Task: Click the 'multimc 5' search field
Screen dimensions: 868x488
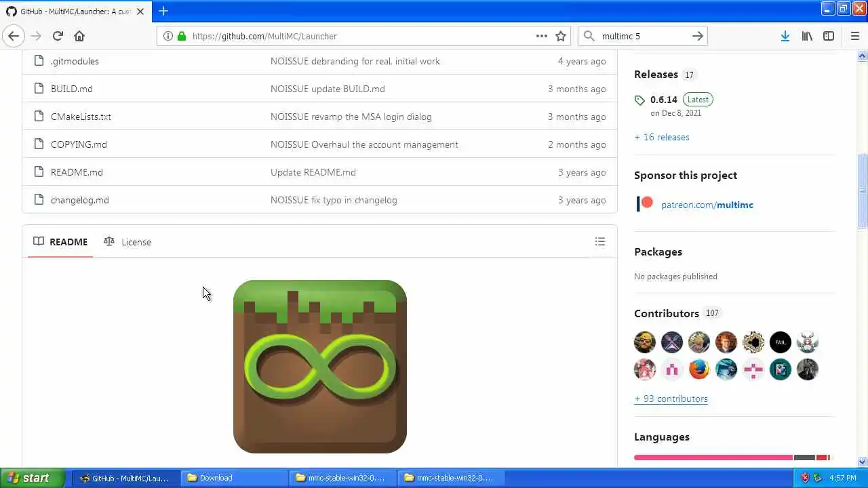Action: 643,36
